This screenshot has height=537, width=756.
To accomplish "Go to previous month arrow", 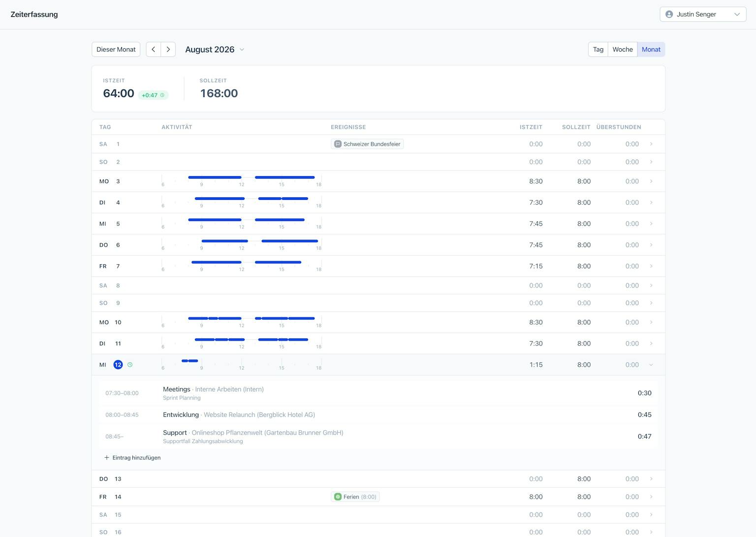I will [x=154, y=49].
